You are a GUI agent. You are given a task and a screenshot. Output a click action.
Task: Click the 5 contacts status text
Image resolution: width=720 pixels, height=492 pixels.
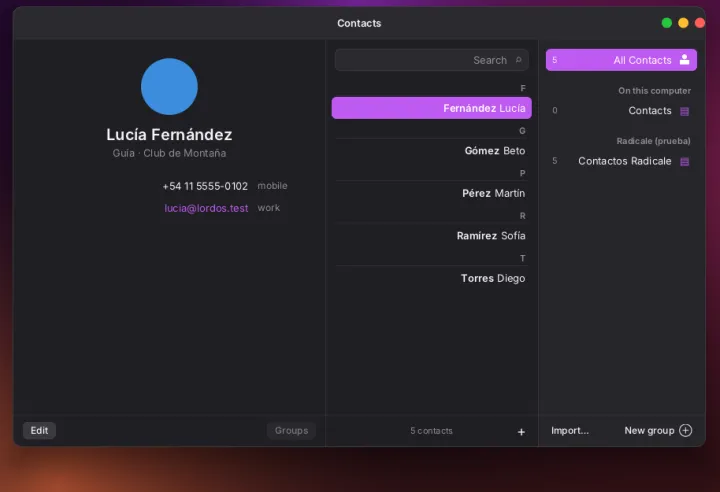point(431,431)
